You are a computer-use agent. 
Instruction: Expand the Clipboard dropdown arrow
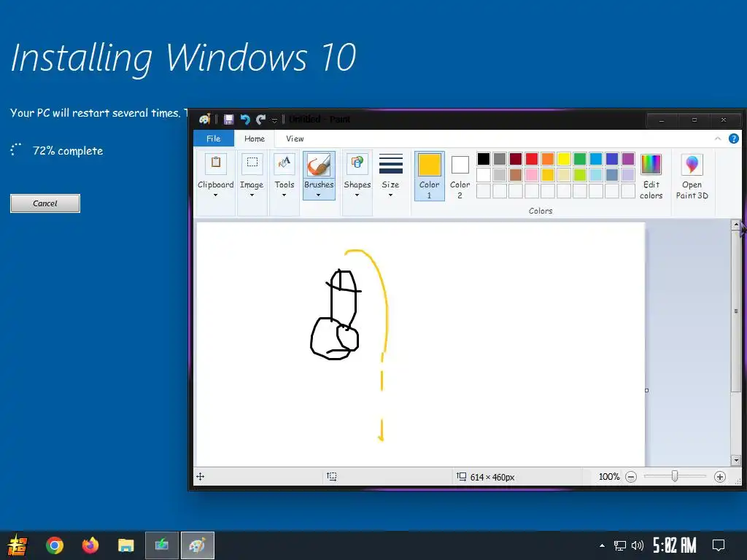215,195
